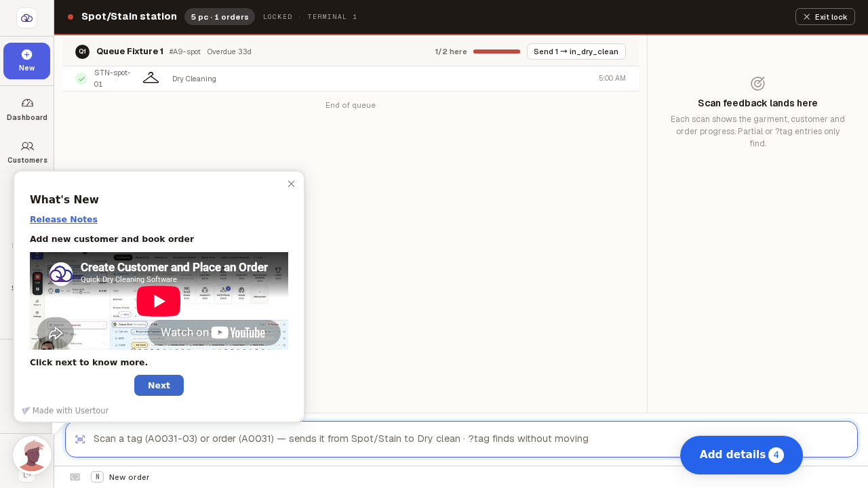Click the Spot/Stain station title
The width and height of the screenshot is (868, 488).
pyautogui.click(x=129, y=16)
